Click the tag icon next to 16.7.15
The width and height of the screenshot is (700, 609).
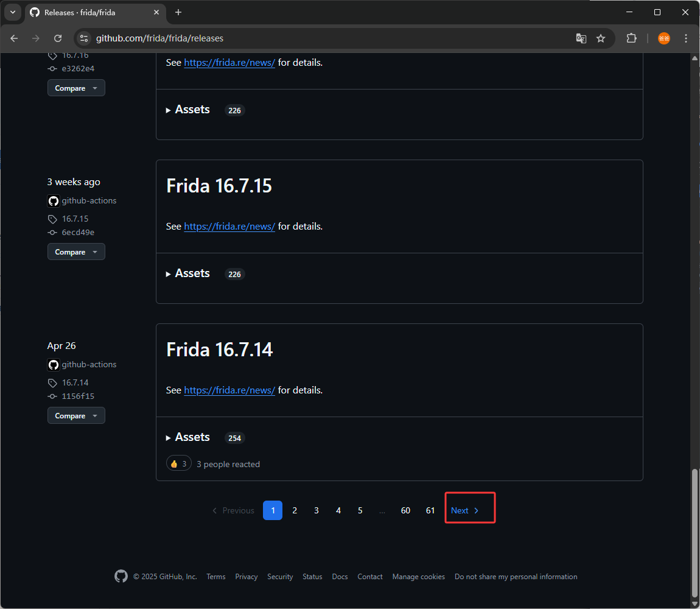[53, 219]
